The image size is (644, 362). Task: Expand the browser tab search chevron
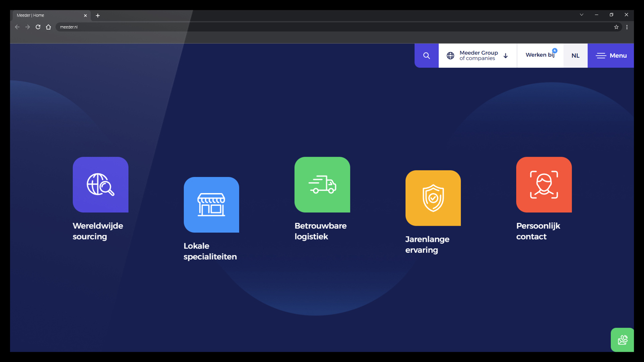click(x=581, y=15)
